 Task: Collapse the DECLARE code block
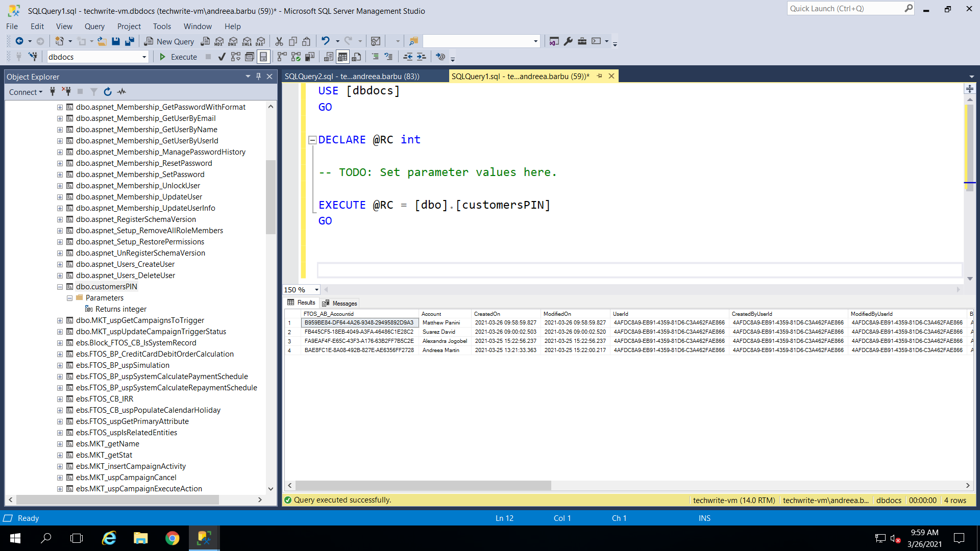point(312,140)
